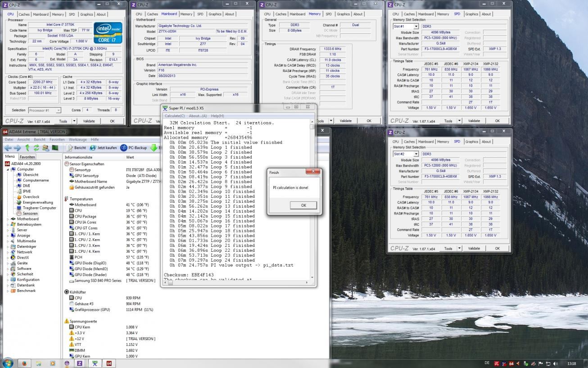The width and height of the screenshot is (588, 368).
Task: Expand the Betriebssystem node in AIDA64 tree
Action: (x=8, y=224)
